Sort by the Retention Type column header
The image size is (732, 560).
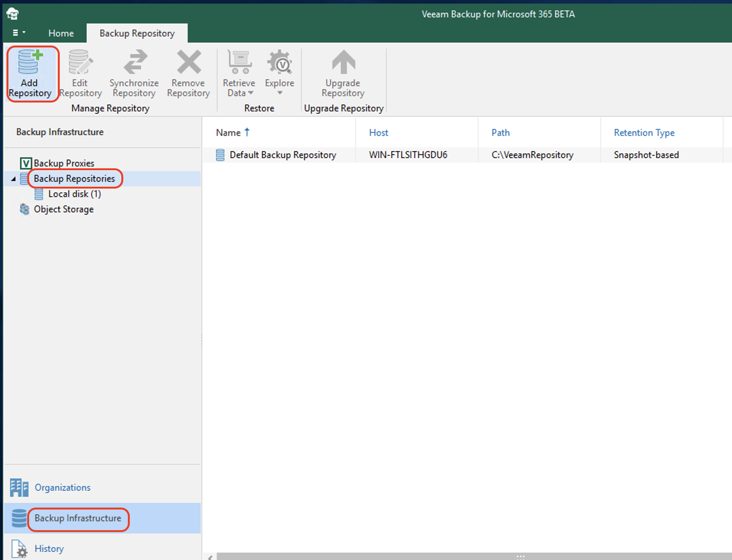(x=662, y=133)
